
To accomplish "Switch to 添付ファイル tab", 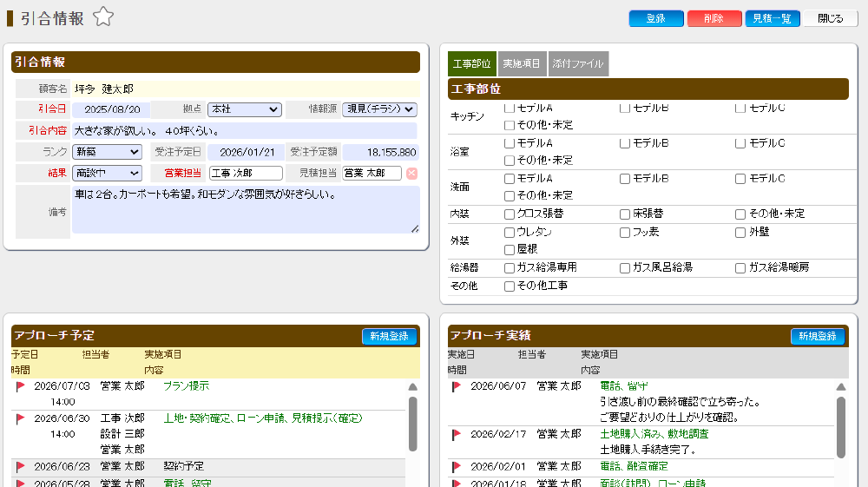I will pos(578,63).
